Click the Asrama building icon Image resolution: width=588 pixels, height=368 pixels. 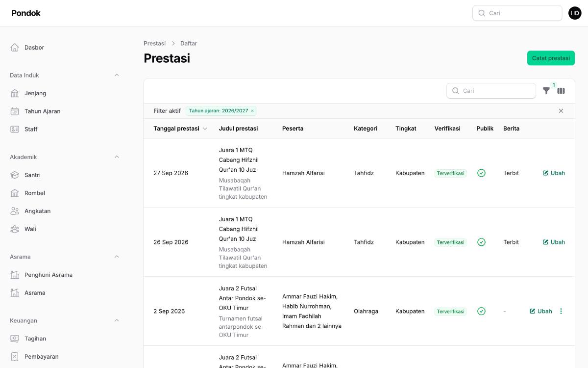click(15, 293)
